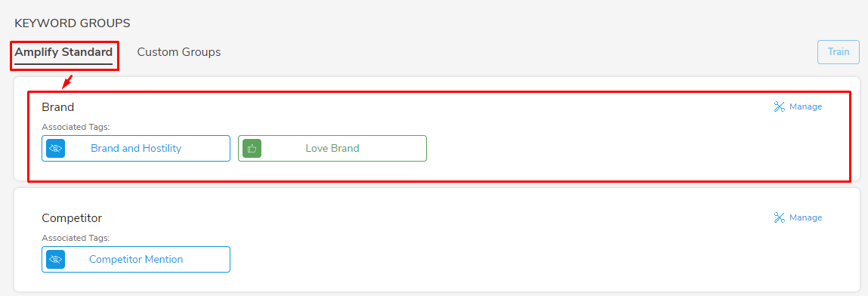
Task: Open the Custom Groups tab
Action: [x=179, y=53]
